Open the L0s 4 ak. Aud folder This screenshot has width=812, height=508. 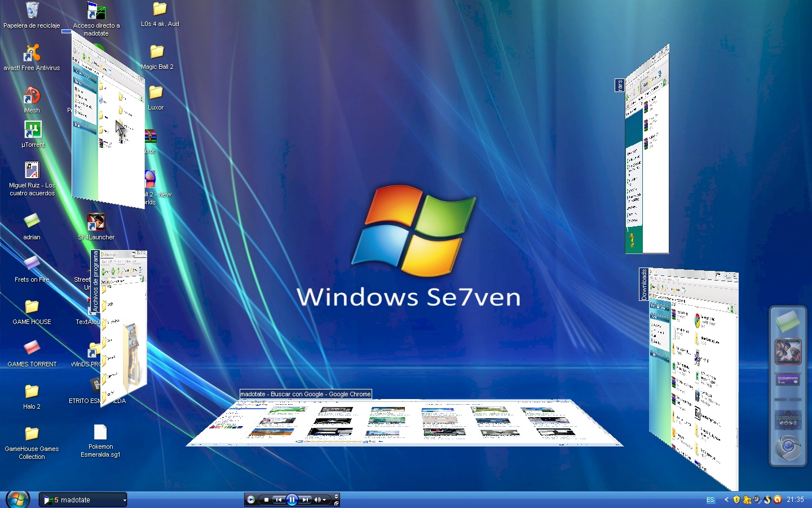coord(160,14)
